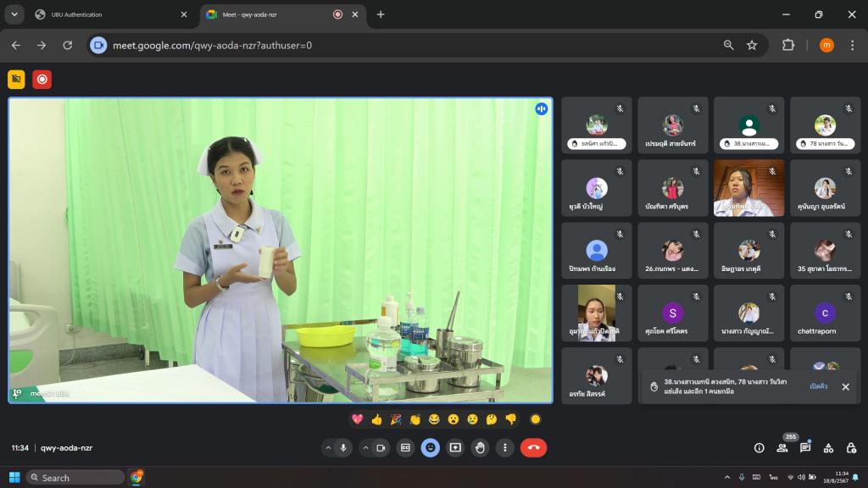Click the present screen button
Screen dimensions: 868x488
coord(455,447)
